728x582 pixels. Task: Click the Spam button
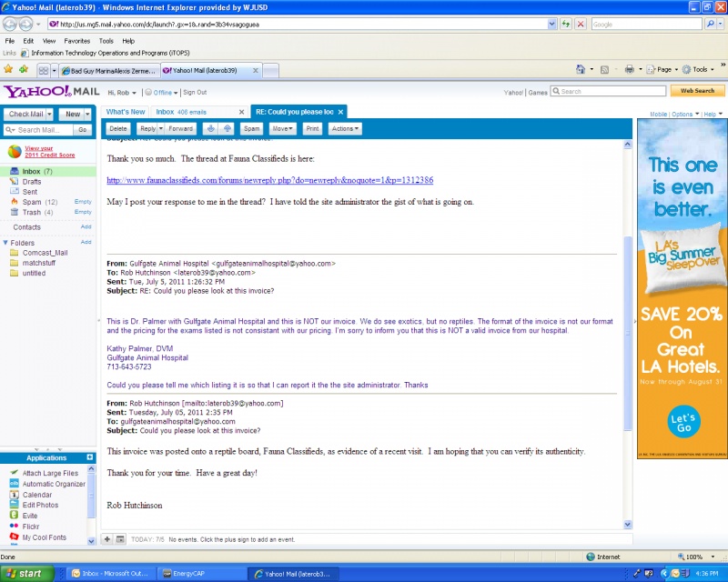pyautogui.click(x=252, y=128)
